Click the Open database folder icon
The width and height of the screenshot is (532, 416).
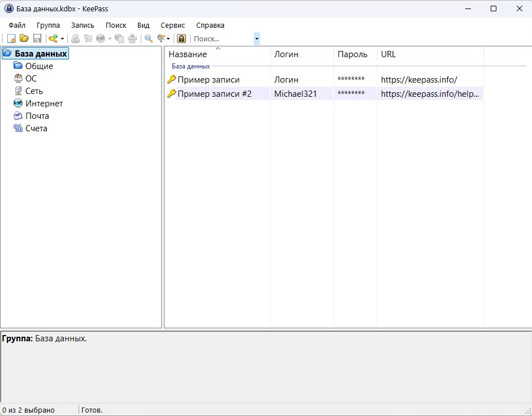pyautogui.click(x=24, y=38)
